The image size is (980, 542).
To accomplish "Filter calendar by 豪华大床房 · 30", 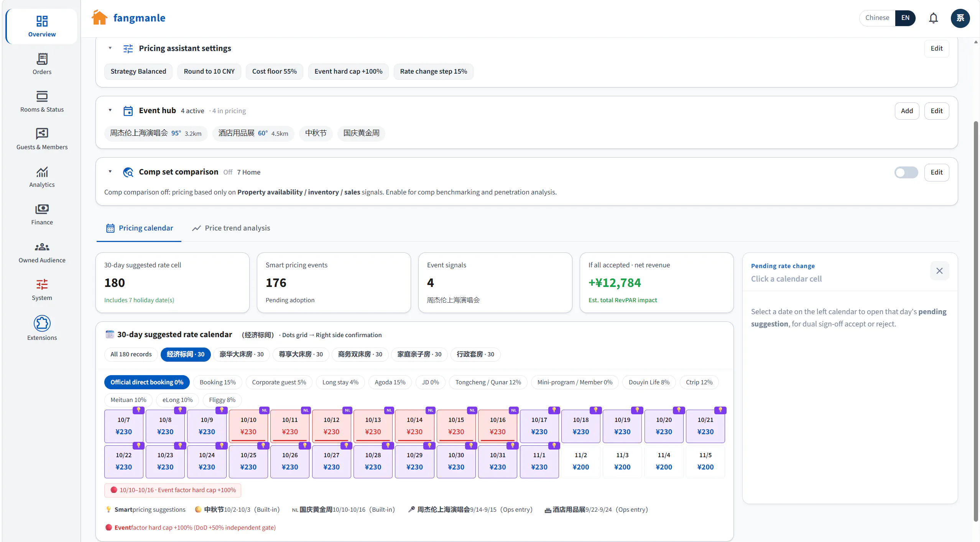I will (241, 354).
